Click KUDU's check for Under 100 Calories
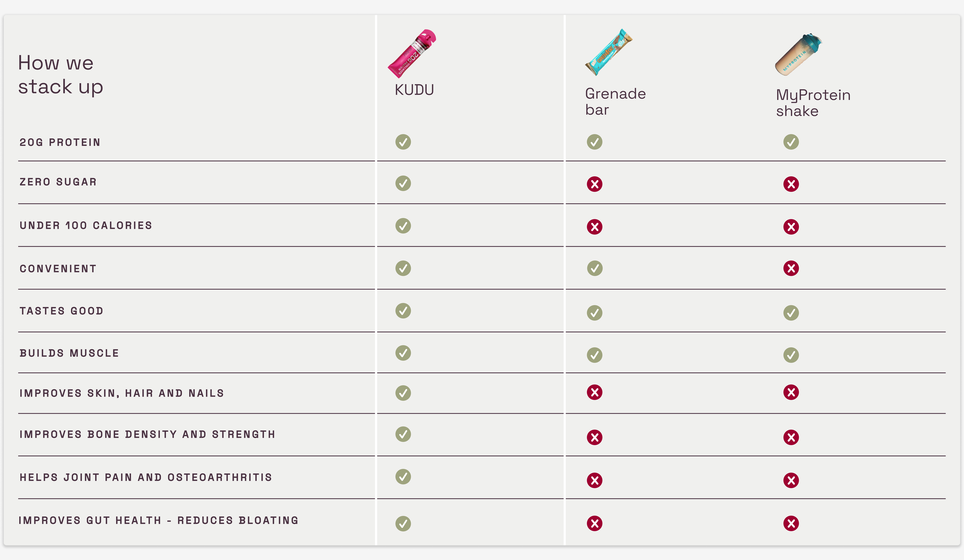This screenshot has height=560, width=964. (403, 226)
